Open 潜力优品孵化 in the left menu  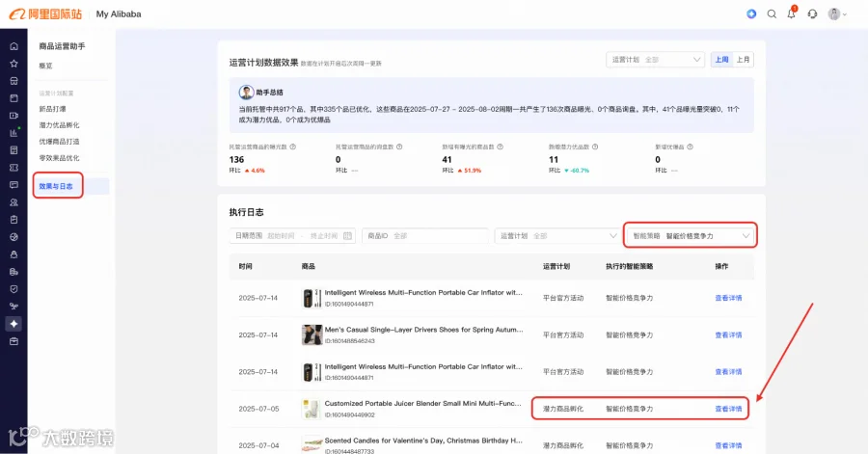point(59,125)
